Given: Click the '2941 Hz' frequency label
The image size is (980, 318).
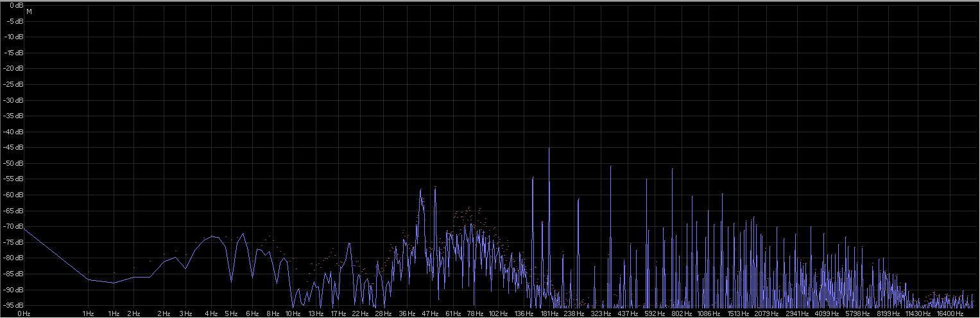Looking at the screenshot, I should coord(798,314).
